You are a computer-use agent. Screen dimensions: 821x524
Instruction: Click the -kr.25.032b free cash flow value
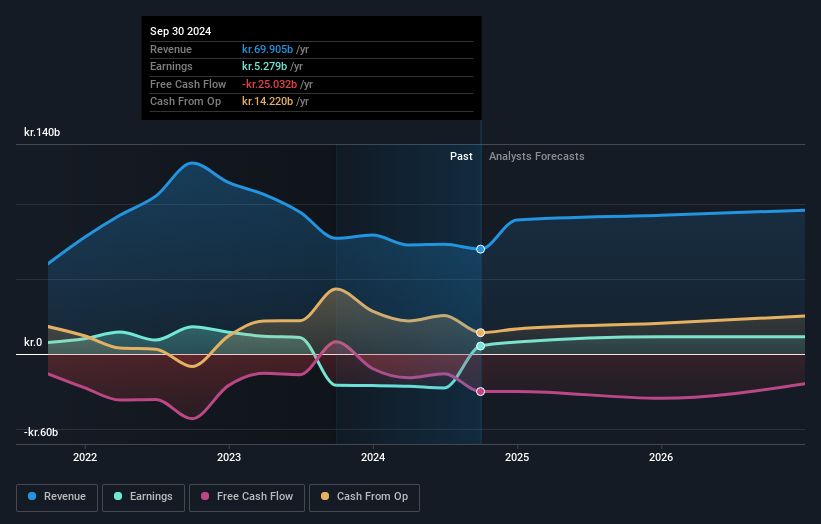269,84
